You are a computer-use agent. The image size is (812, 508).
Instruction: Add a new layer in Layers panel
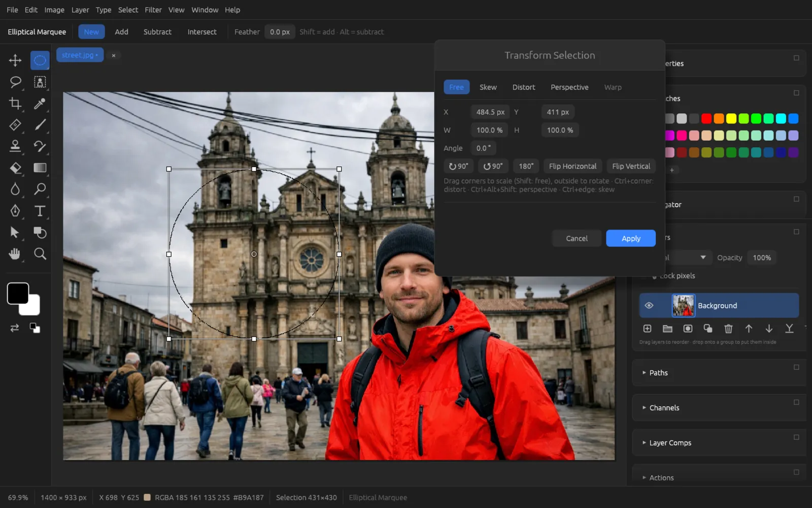647,329
